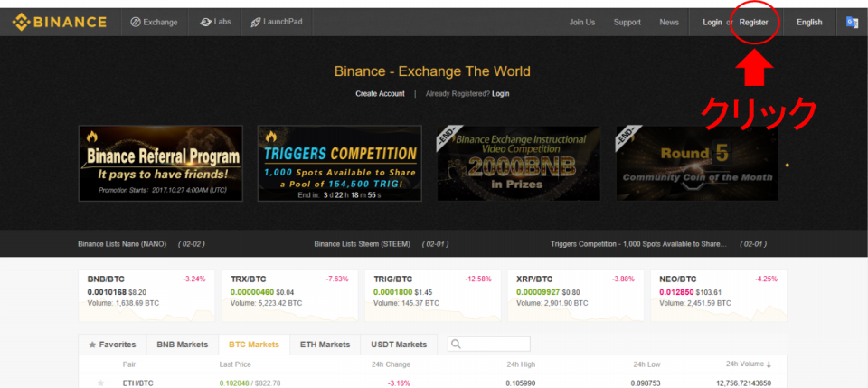Sort by the 24h Change column header
Screen dimensions: 868x388
tap(391, 364)
